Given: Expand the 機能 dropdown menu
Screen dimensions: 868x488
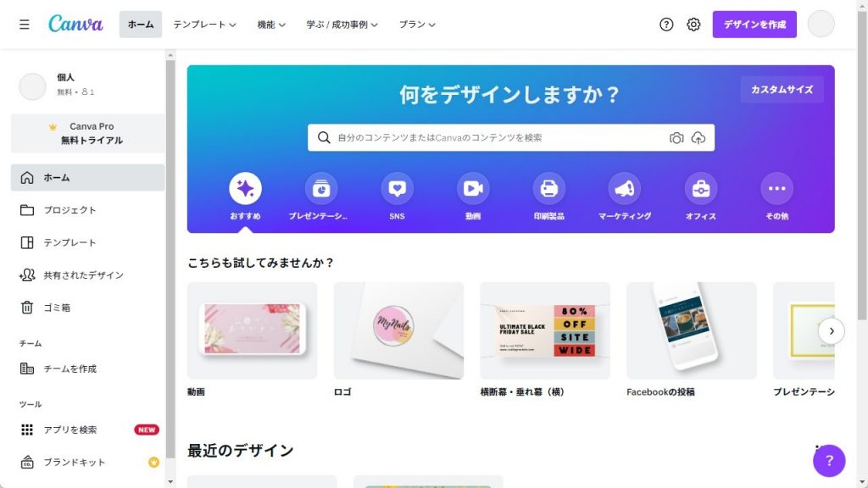Looking at the screenshot, I should pos(271,25).
